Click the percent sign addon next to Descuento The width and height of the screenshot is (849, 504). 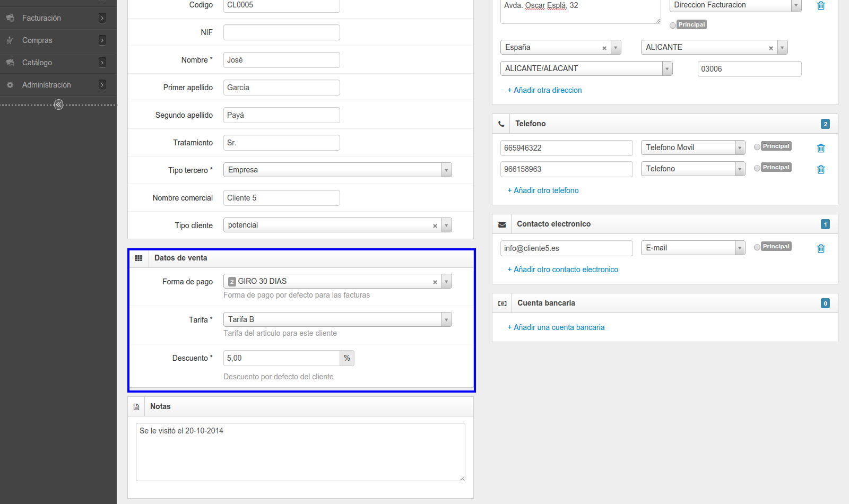[347, 358]
